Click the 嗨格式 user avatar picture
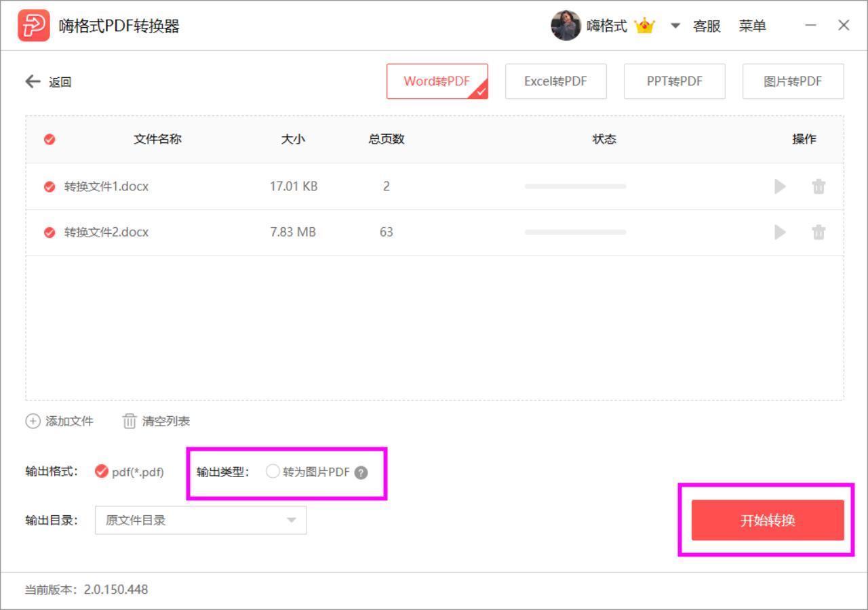This screenshot has width=868, height=610. coord(566,25)
